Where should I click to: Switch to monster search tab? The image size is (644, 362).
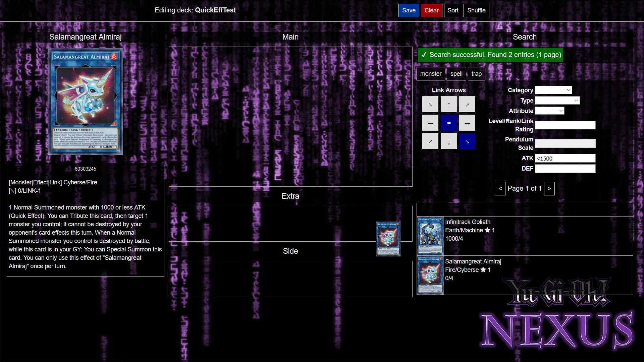click(x=431, y=74)
